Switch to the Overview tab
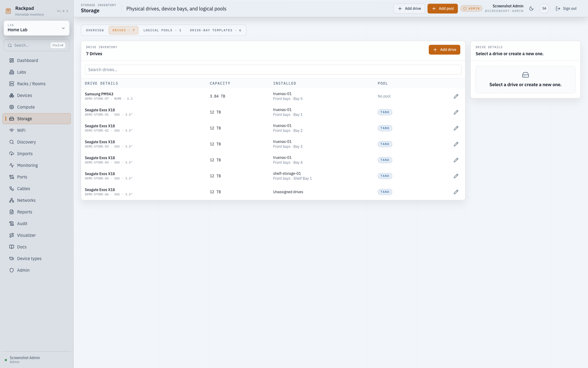 (95, 30)
